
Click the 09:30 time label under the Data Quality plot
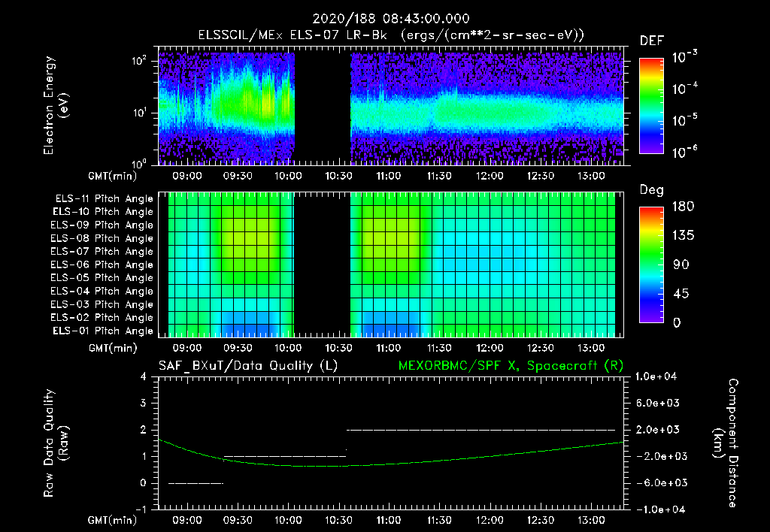[238, 520]
